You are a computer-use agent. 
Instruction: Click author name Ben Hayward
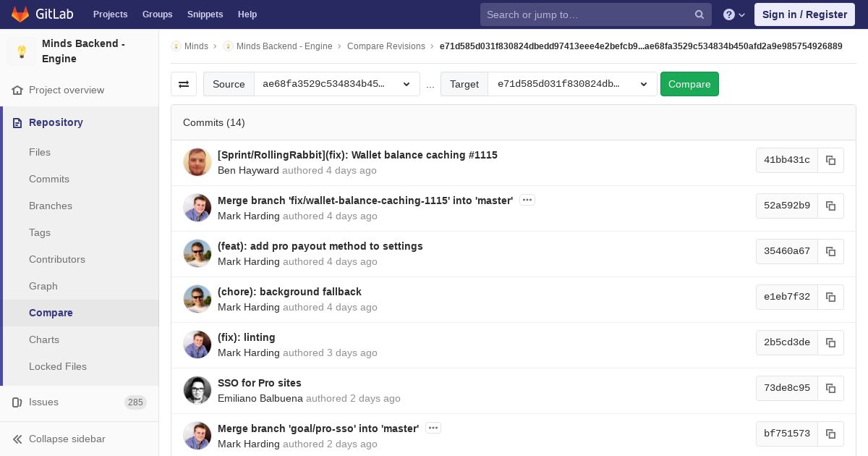pyautogui.click(x=248, y=170)
